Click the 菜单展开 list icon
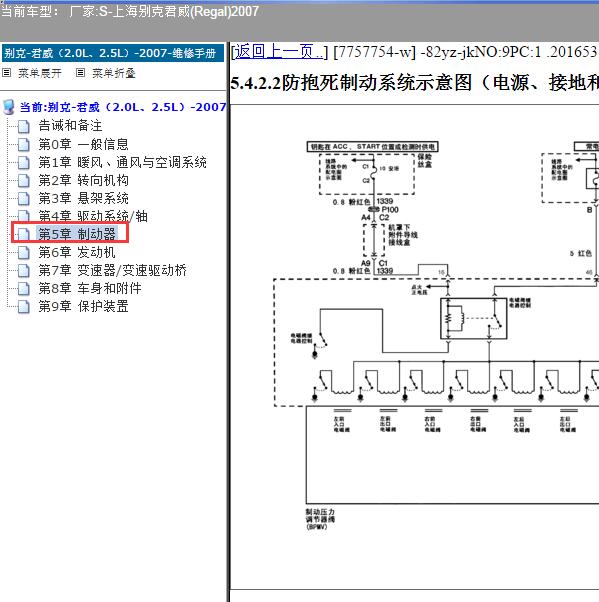The width and height of the screenshot is (599, 602). click(x=7, y=73)
